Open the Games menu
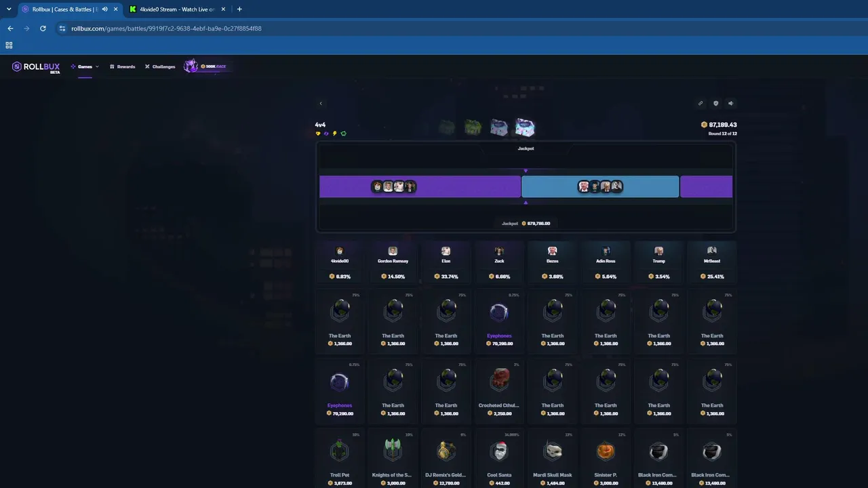The width and height of the screenshot is (868, 488). (x=85, y=66)
